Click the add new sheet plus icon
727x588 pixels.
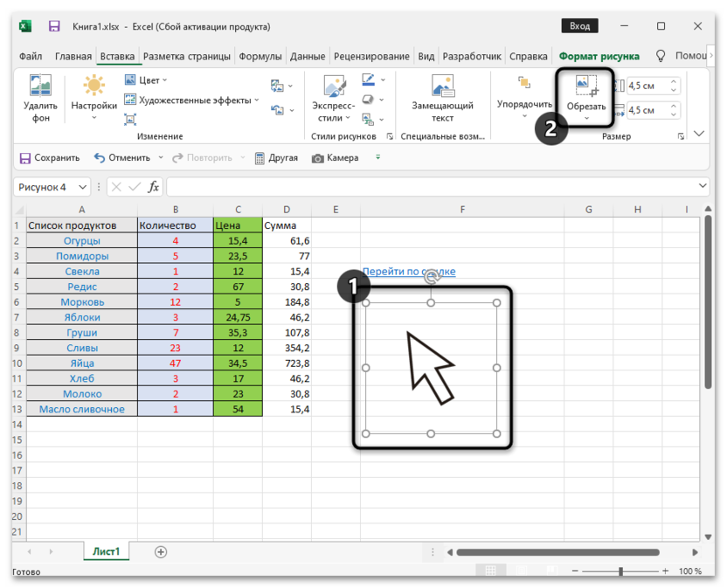click(x=161, y=551)
